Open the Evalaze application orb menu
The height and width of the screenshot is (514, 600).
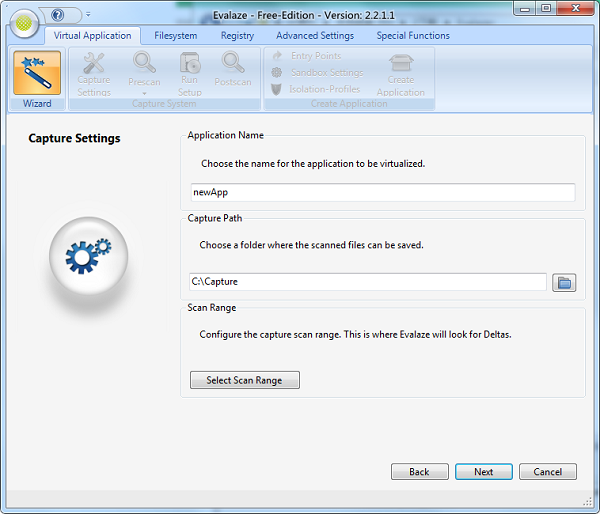pos(24,23)
